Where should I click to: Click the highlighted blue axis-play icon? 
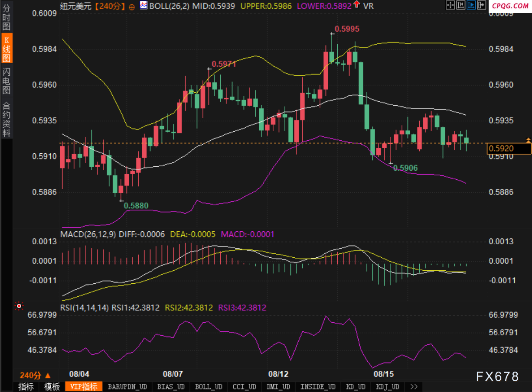(x=471, y=5)
